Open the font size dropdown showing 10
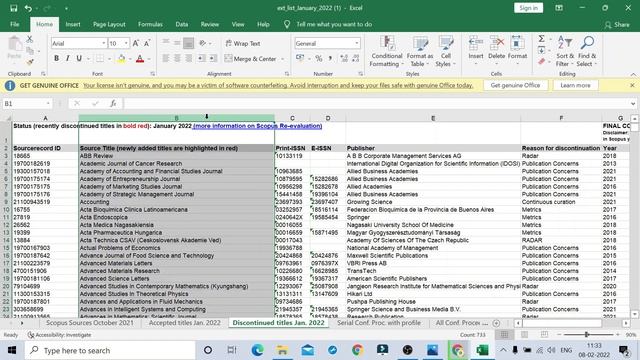 [x=126, y=43]
